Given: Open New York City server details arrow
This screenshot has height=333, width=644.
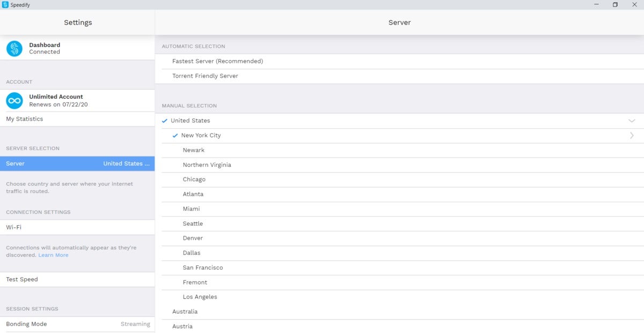Looking at the screenshot, I should [632, 136].
